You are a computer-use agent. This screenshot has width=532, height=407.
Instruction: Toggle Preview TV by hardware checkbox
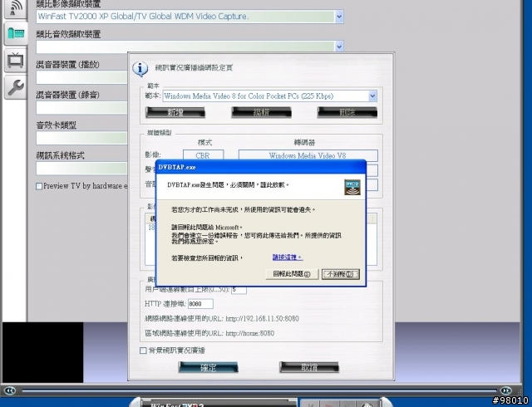(39, 186)
